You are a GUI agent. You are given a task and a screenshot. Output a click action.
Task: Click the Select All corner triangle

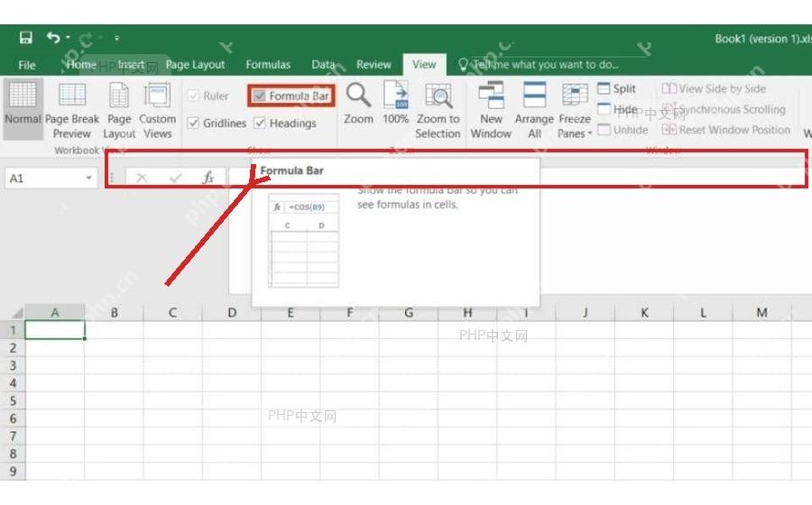(16, 313)
